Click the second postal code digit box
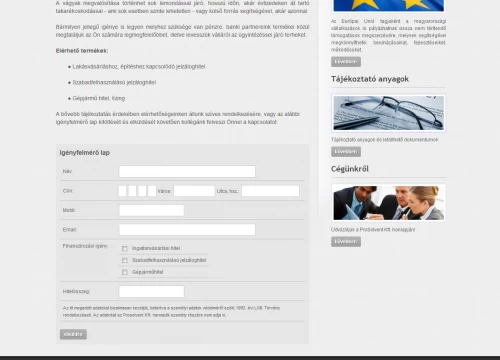This screenshot has height=360, width=500. (132, 191)
